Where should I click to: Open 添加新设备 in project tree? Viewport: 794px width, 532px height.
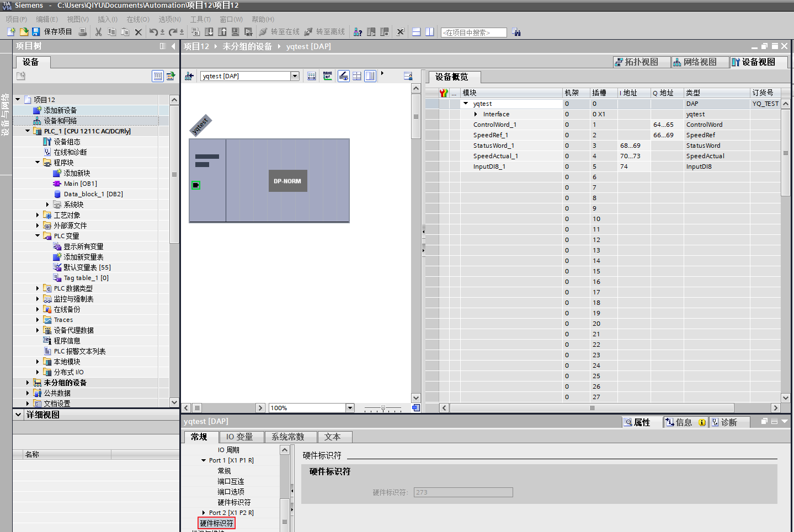click(60, 110)
